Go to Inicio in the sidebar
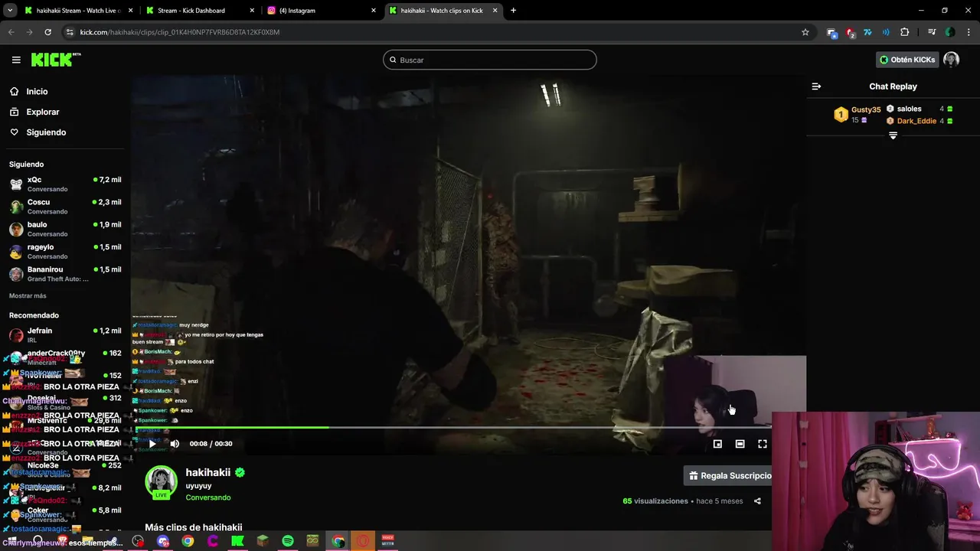The height and width of the screenshot is (551, 980). (37, 91)
